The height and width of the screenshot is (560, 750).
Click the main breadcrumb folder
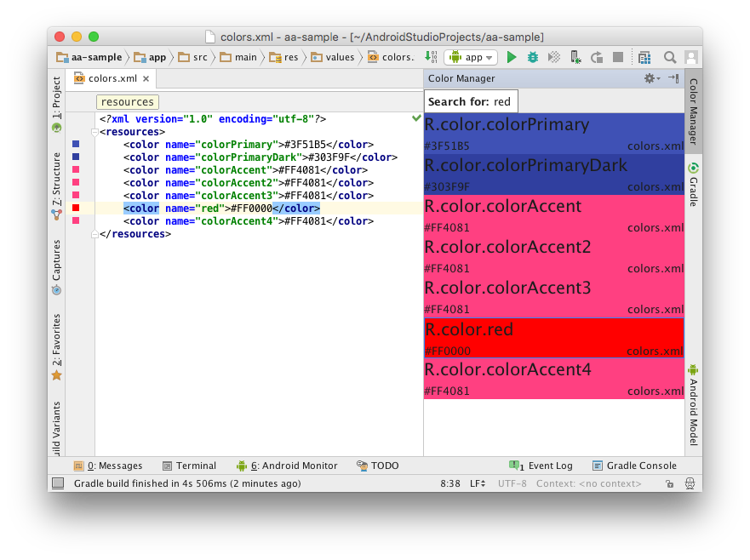238,57
